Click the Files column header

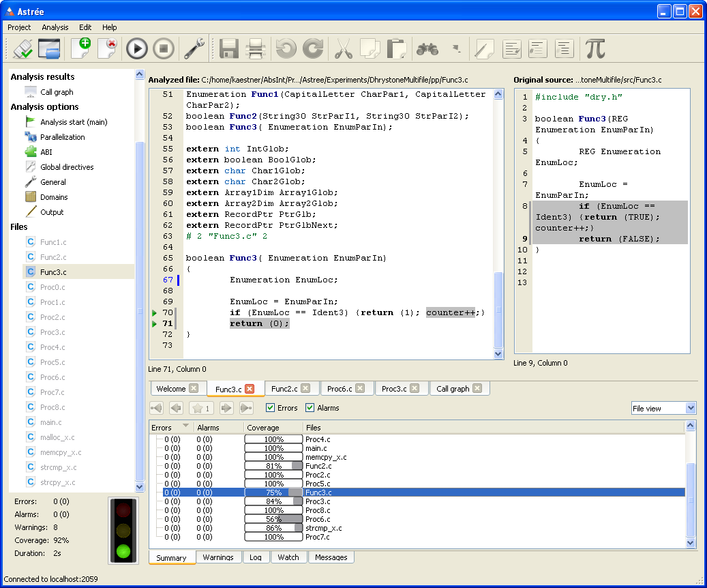coord(494,427)
